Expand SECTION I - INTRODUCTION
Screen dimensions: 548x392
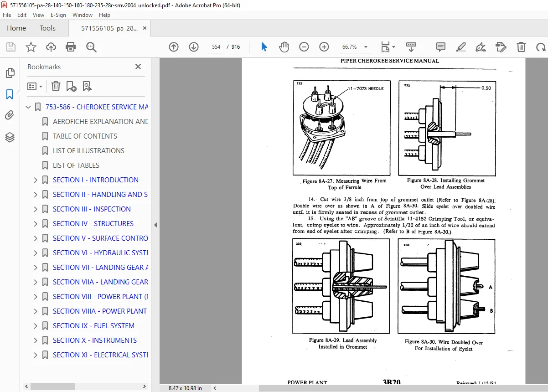click(x=36, y=180)
